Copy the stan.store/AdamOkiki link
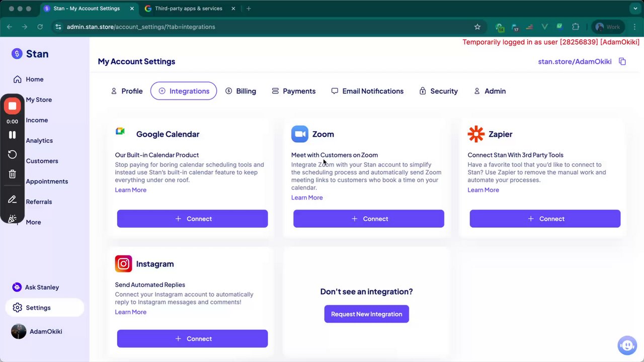644x362 pixels. point(622,61)
